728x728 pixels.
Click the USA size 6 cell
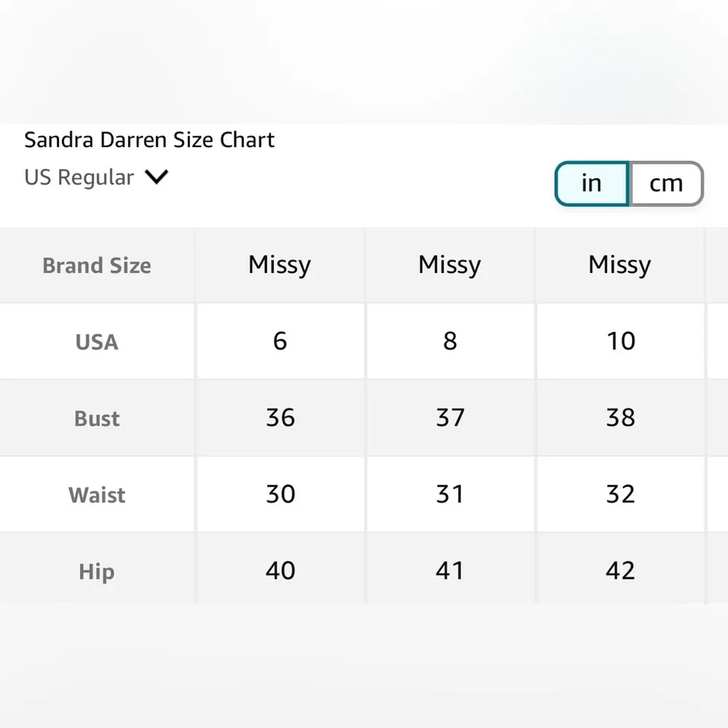280,341
